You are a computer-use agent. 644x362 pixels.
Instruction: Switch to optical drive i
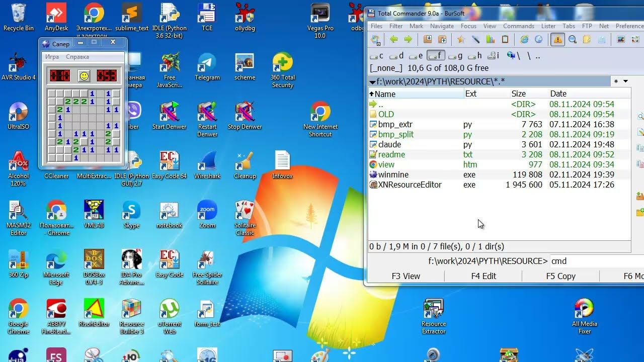click(x=494, y=56)
